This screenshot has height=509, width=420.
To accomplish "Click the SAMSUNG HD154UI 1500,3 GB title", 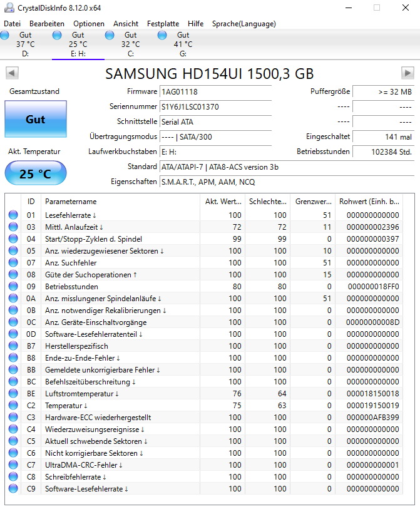I will pyautogui.click(x=209, y=74).
